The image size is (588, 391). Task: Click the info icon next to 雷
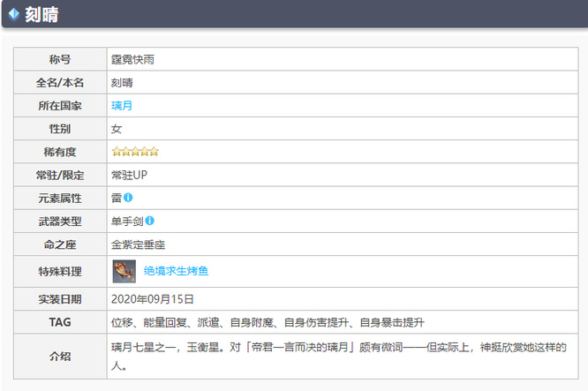[x=129, y=197]
